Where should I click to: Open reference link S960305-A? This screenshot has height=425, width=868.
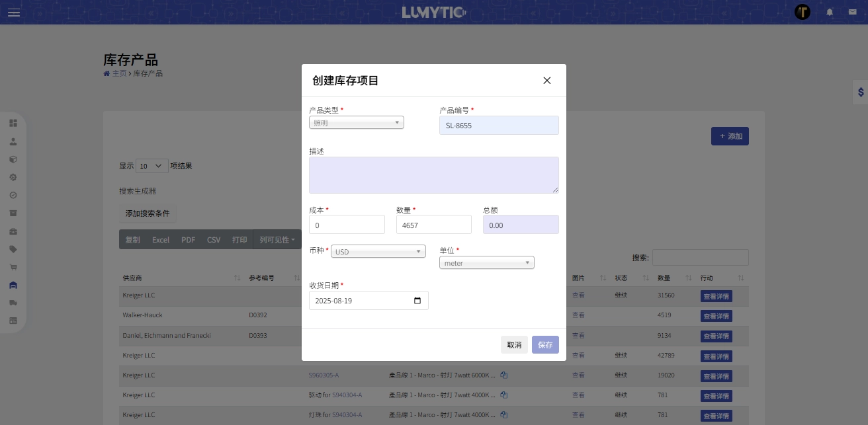coord(324,375)
